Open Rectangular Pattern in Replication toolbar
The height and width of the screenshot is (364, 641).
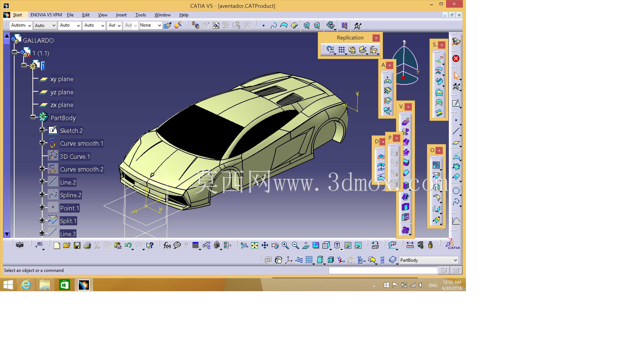[341, 50]
